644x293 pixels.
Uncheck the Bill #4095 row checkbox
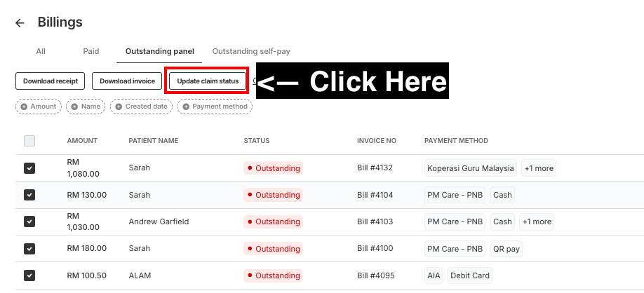coord(29,275)
